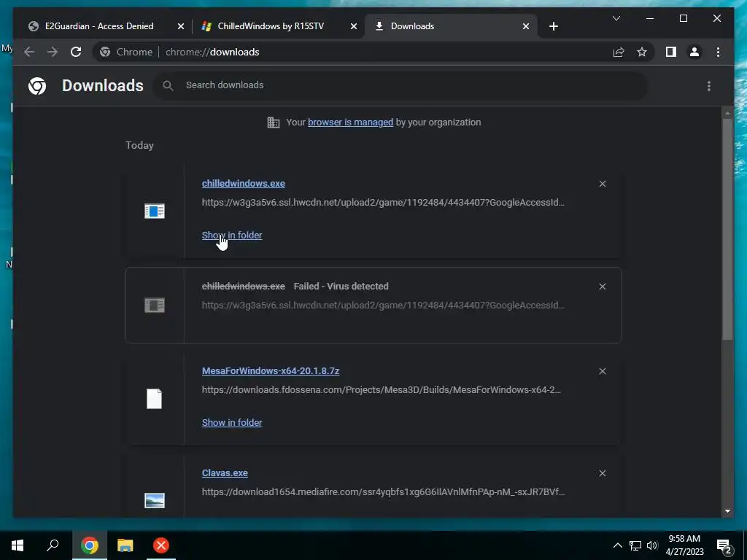Click the mediafire.com source URL for Clavas.exe
This screenshot has height=560, width=747.
coord(383,492)
